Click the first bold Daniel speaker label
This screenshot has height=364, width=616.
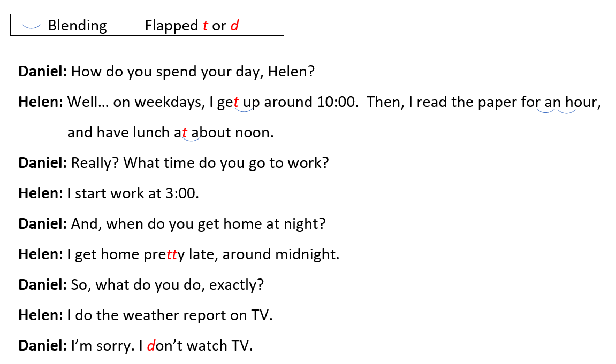point(43,72)
